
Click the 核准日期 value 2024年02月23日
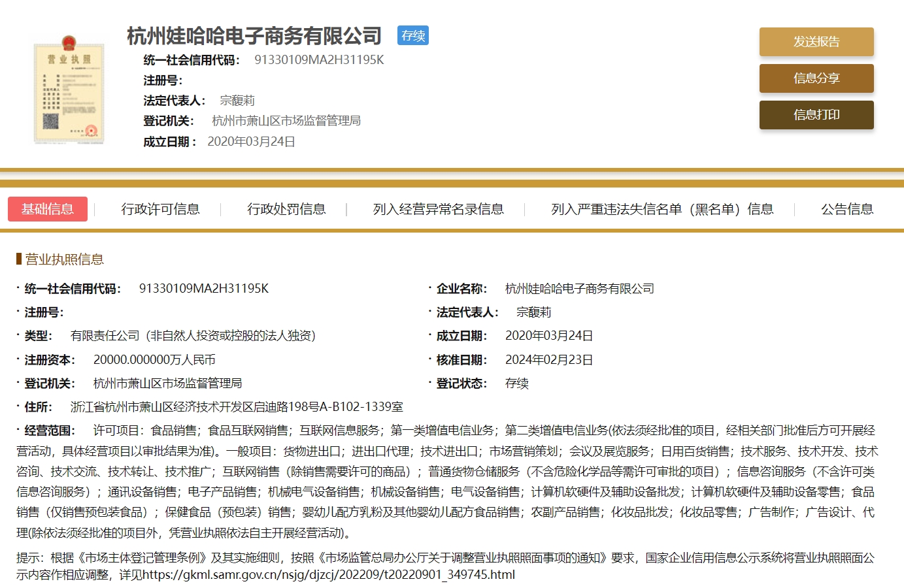[548, 360]
